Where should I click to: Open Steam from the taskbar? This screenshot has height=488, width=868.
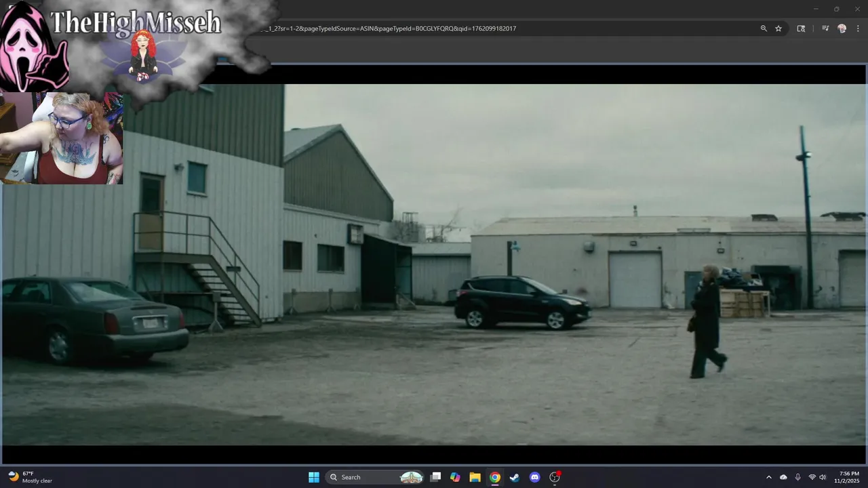(x=515, y=477)
